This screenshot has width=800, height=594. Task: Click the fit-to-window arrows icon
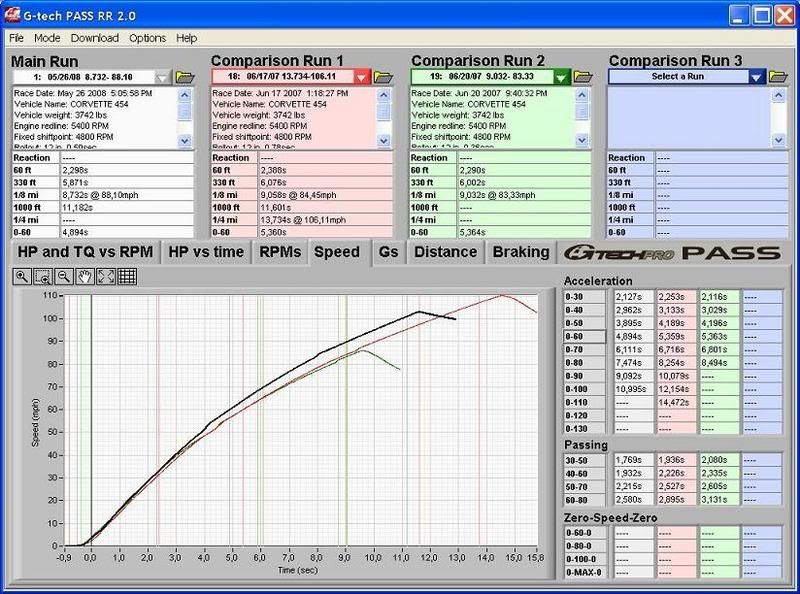pos(106,277)
